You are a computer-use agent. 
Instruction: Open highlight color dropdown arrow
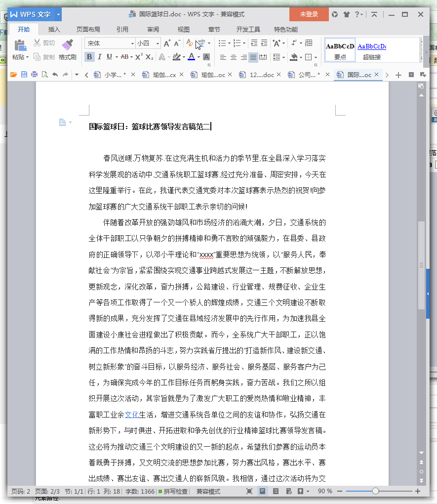click(x=184, y=57)
